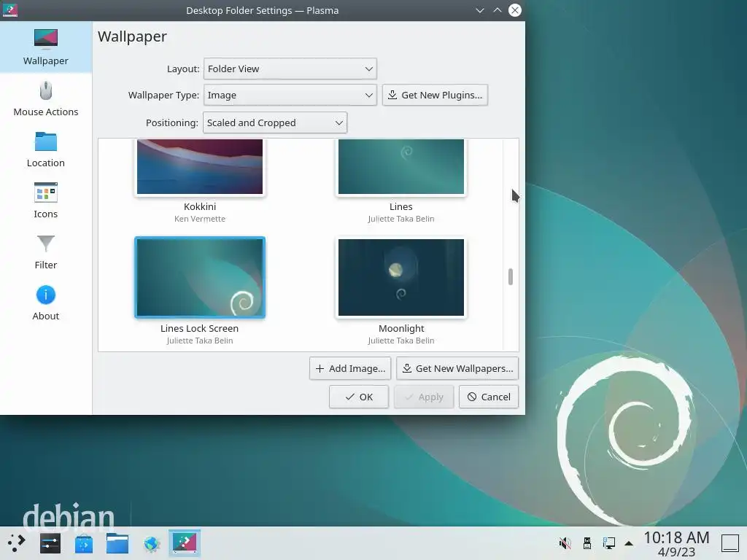This screenshot has height=560, width=747.
Task: Launch Discover software center from the taskbar
Action: point(84,543)
